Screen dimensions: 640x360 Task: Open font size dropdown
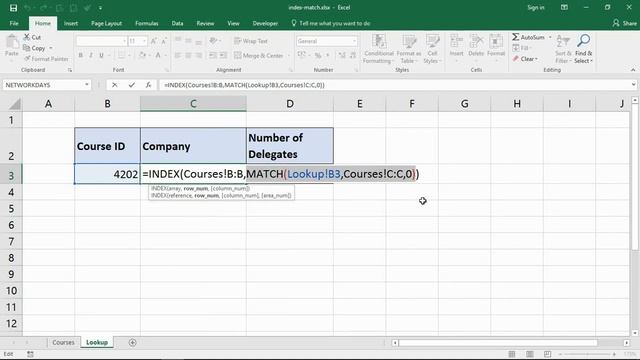pyautogui.click(x=144, y=41)
